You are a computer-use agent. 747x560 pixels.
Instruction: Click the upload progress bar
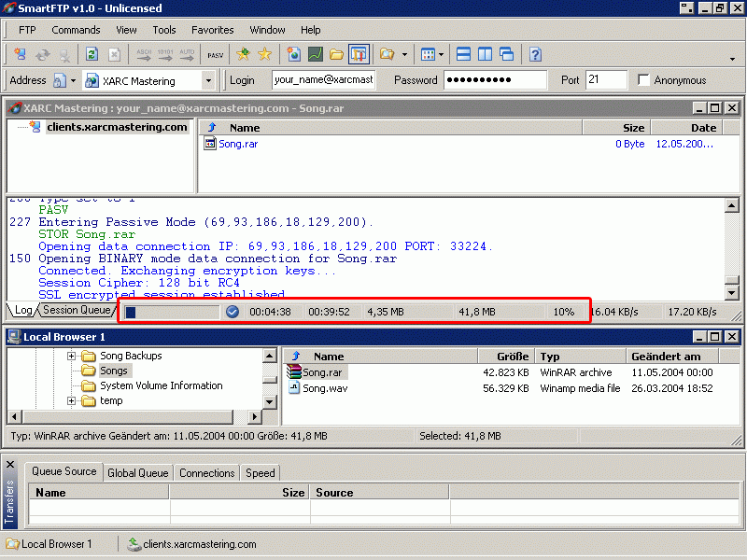173,312
